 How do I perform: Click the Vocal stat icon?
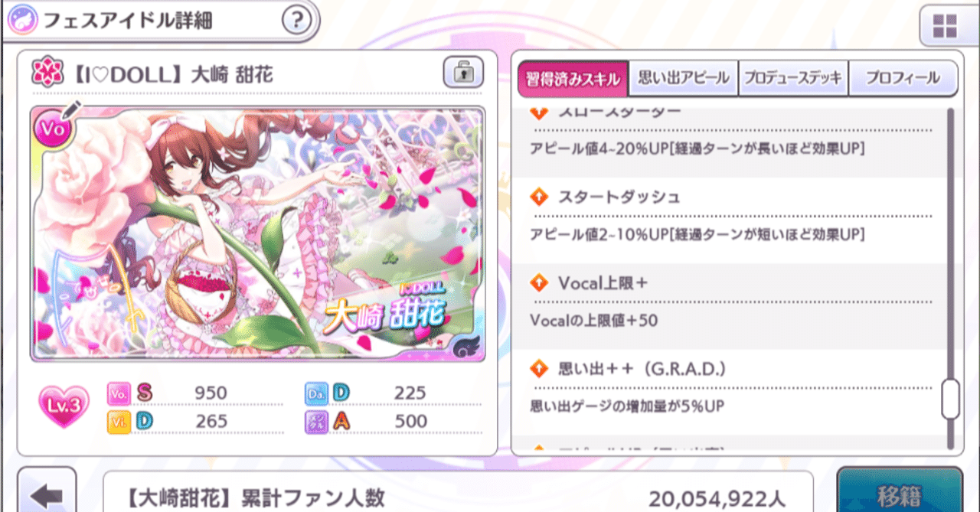[119, 393]
